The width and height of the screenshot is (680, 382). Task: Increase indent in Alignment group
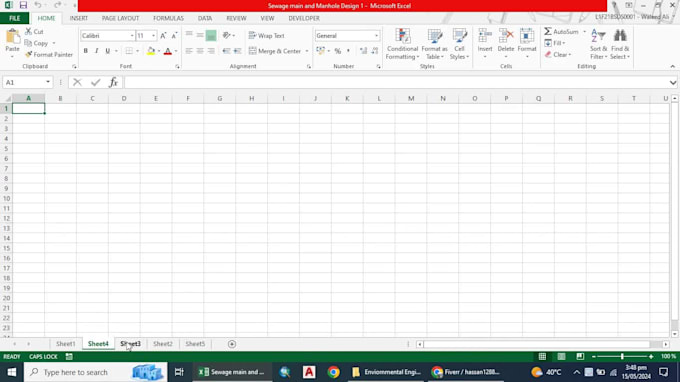(x=238, y=51)
